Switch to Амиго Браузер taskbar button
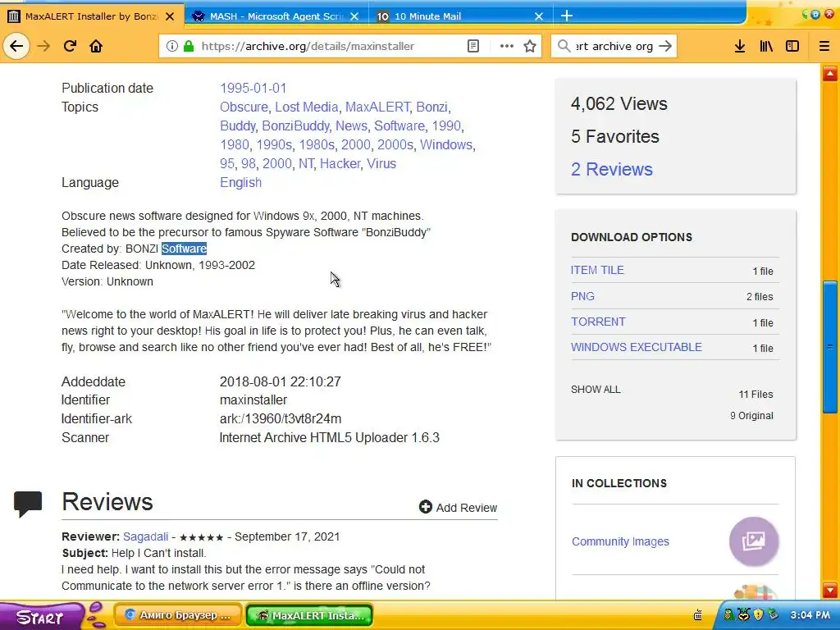Viewport: 840px width, 630px height. coord(178,615)
